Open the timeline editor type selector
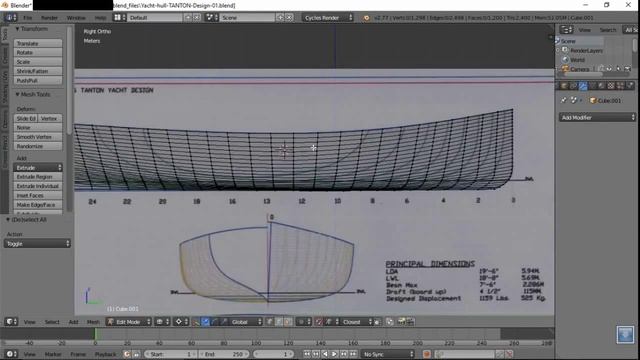This screenshot has height=360, width=640. (11, 354)
